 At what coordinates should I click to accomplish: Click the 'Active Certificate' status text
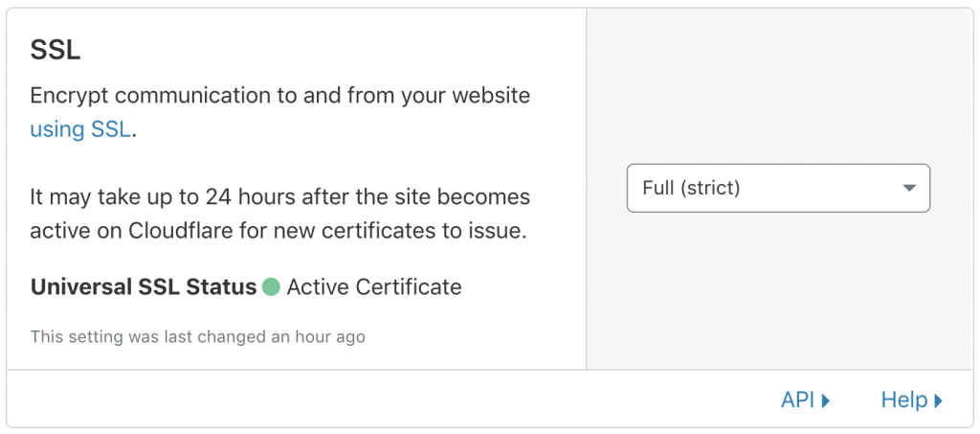tap(374, 287)
